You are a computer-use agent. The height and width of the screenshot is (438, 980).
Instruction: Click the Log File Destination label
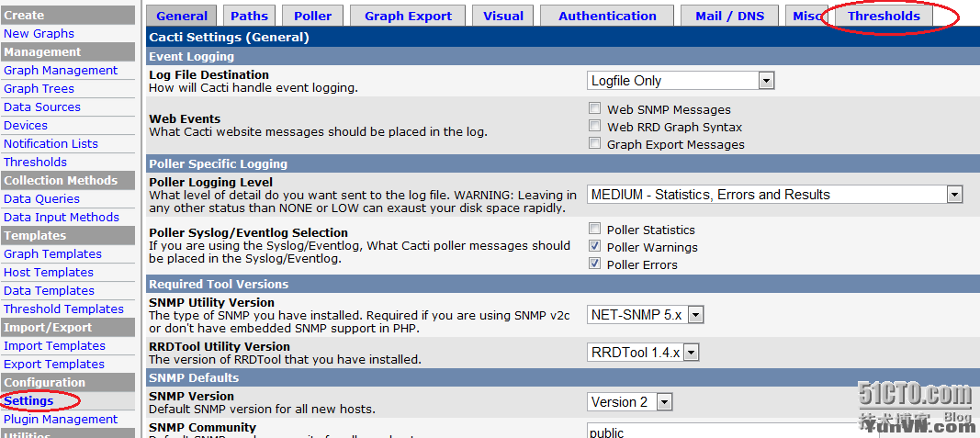[208, 75]
